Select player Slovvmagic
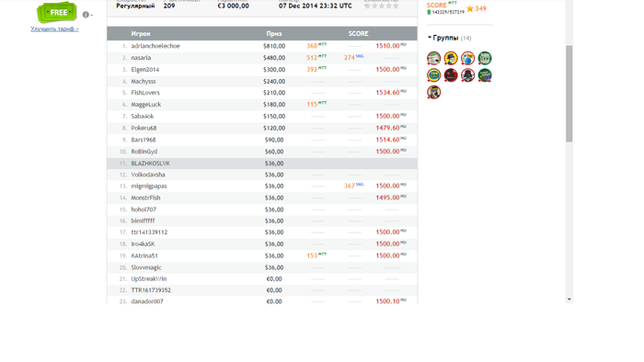 [x=146, y=267]
